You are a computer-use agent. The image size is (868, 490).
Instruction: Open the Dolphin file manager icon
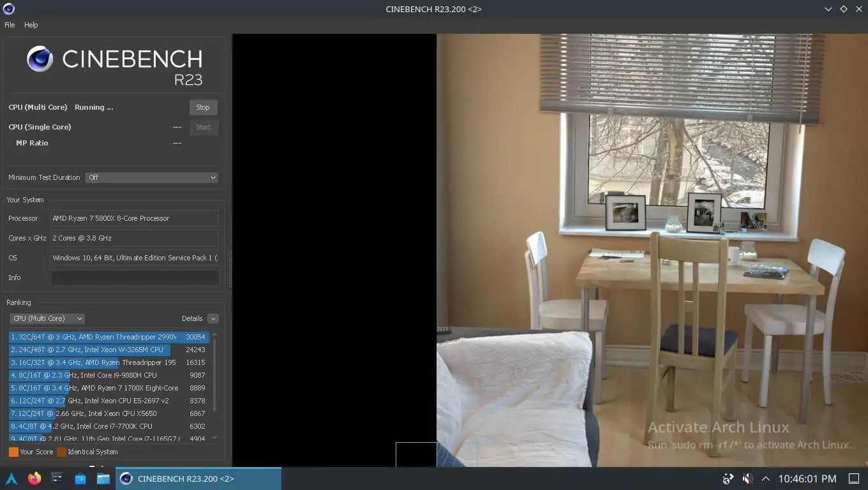103,479
